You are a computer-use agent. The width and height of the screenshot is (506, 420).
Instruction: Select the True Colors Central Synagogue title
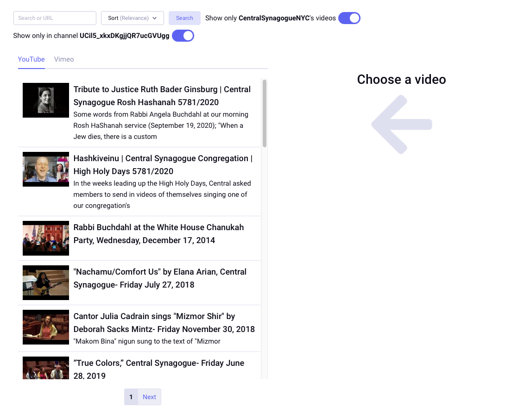coord(159,370)
